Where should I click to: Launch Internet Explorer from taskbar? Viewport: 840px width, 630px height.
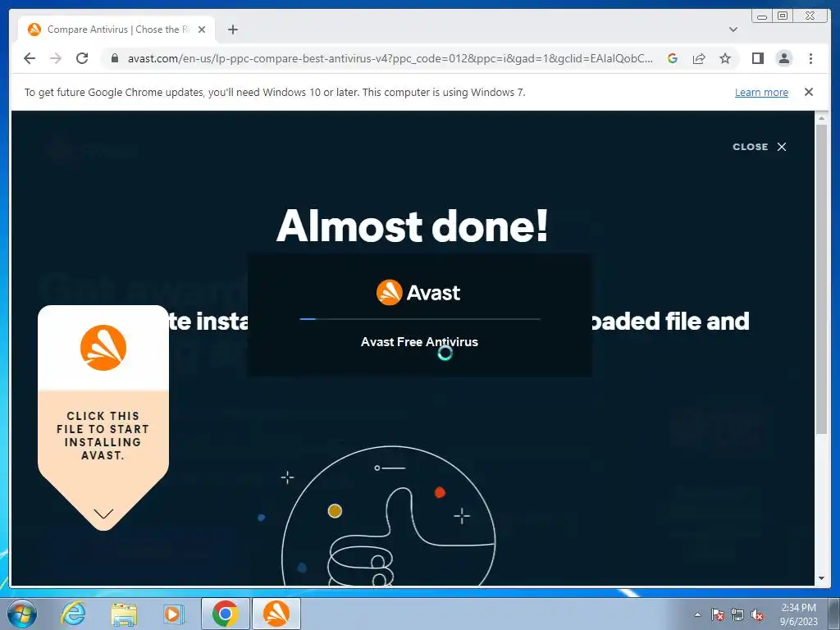pos(73,614)
